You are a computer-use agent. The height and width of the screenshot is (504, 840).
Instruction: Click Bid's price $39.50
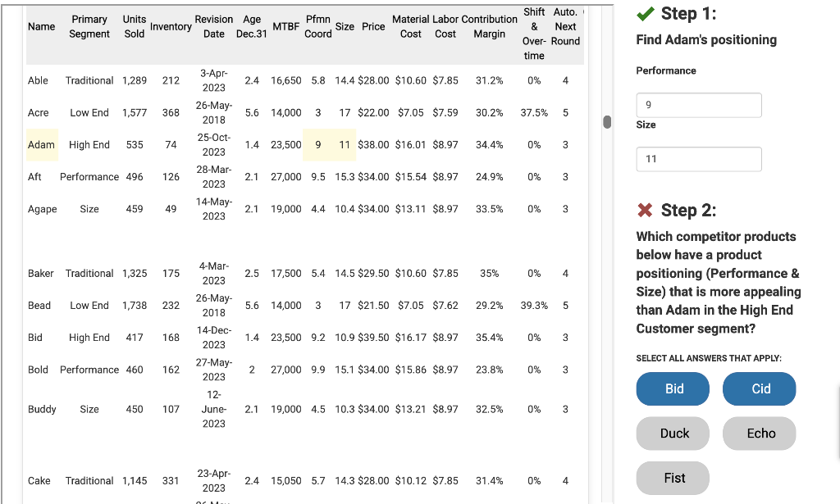[373, 338]
